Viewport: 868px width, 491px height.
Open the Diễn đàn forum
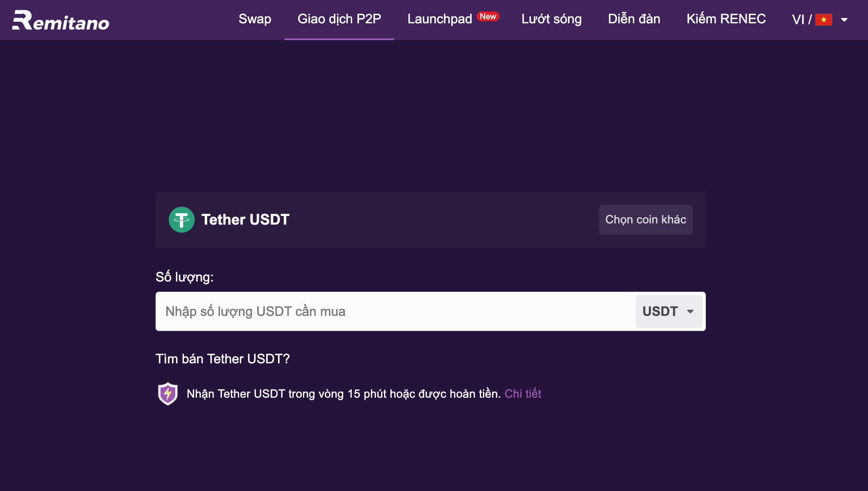tap(634, 19)
